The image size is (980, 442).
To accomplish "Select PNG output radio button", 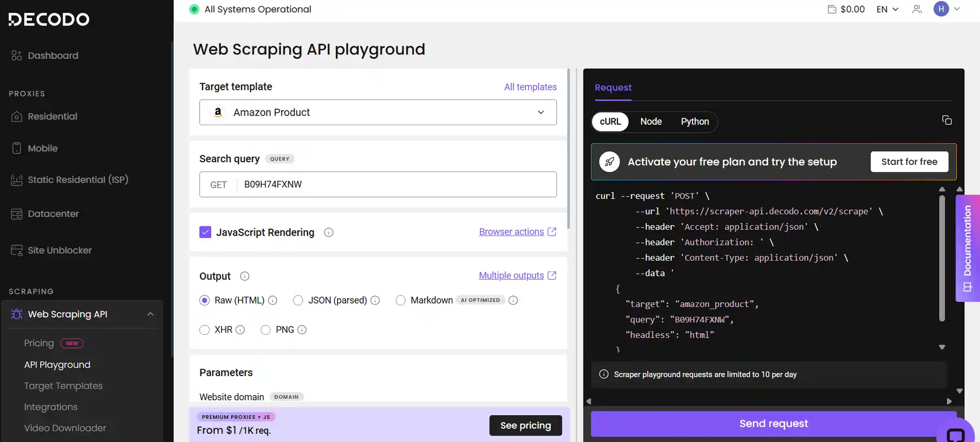I will click(x=266, y=330).
